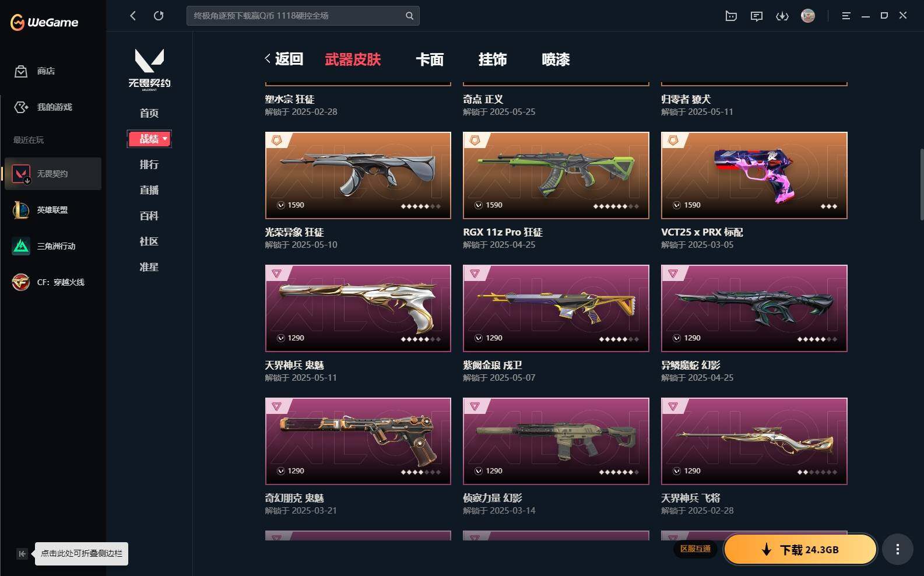Click the search input field

[297, 16]
